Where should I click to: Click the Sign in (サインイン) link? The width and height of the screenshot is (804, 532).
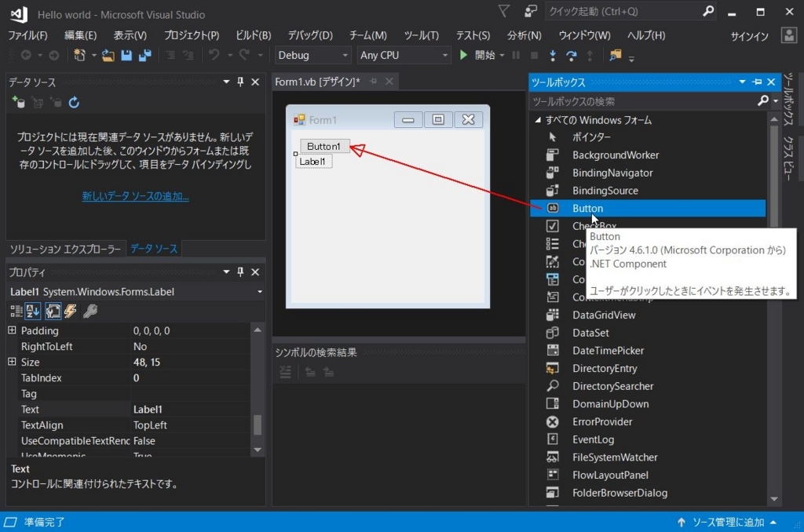[x=750, y=36]
